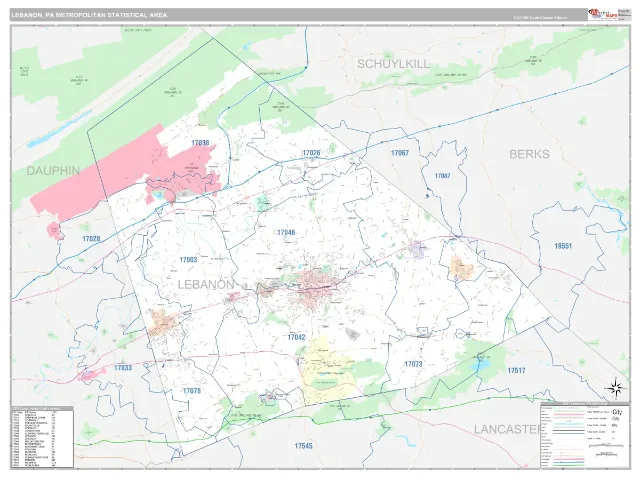
Task: Select the ZIP code 17046 label
Action: [286, 232]
